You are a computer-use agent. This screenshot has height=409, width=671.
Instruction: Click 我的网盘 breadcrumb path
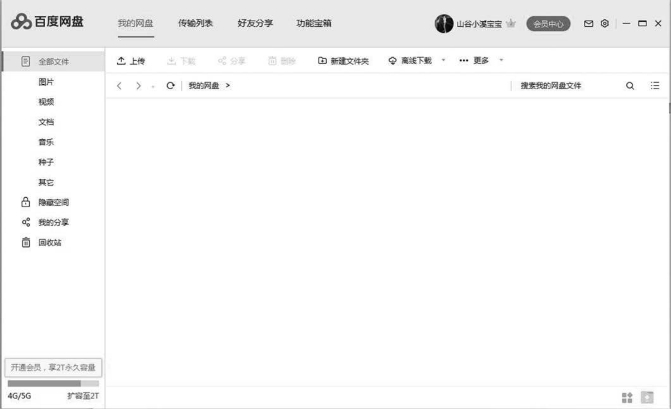pyautogui.click(x=204, y=86)
